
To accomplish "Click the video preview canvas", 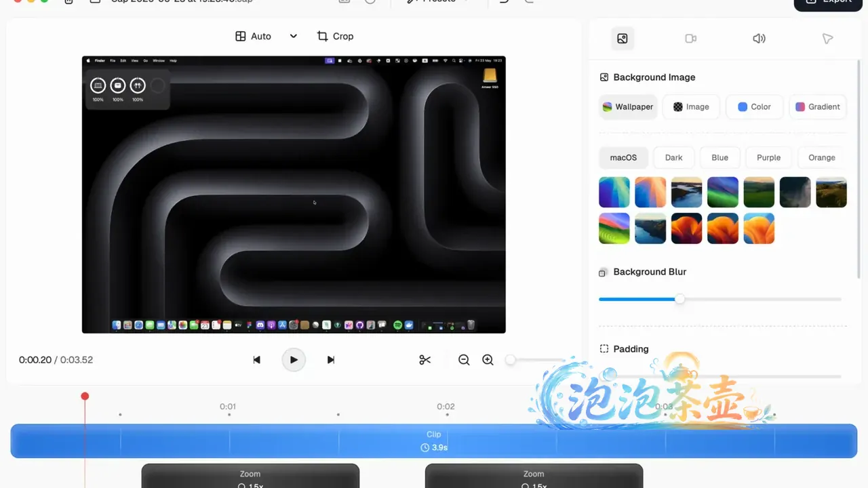I will pos(294,195).
